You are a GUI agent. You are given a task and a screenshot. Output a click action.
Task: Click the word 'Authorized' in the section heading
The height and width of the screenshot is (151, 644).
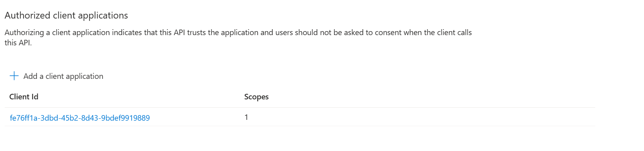point(28,15)
